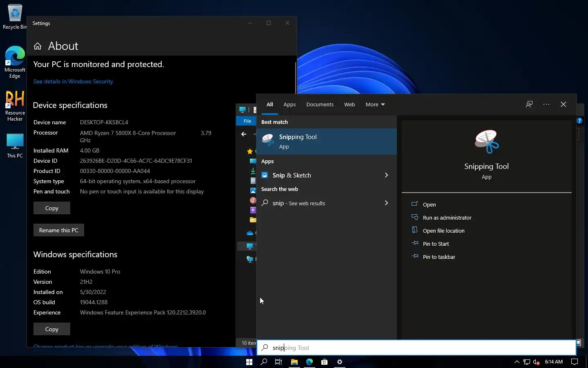Open the notification center icon
The image size is (588, 368).
pyautogui.click(x=575, y=362)
